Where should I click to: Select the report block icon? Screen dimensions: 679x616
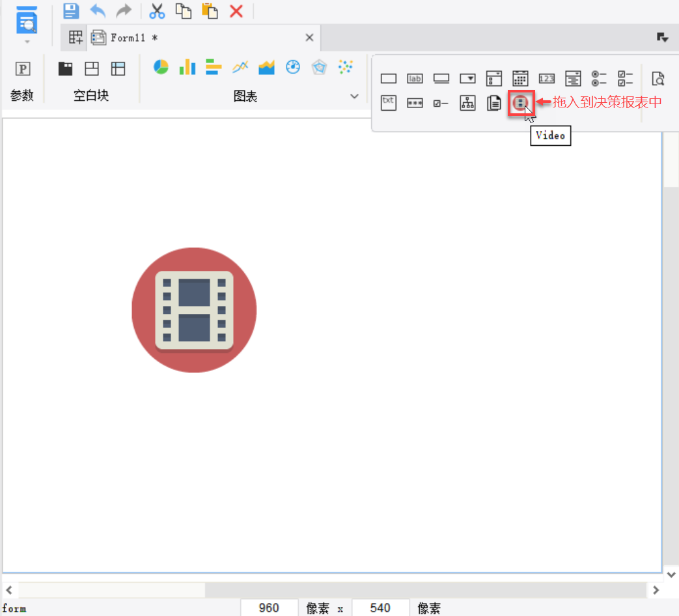[118, 68]
